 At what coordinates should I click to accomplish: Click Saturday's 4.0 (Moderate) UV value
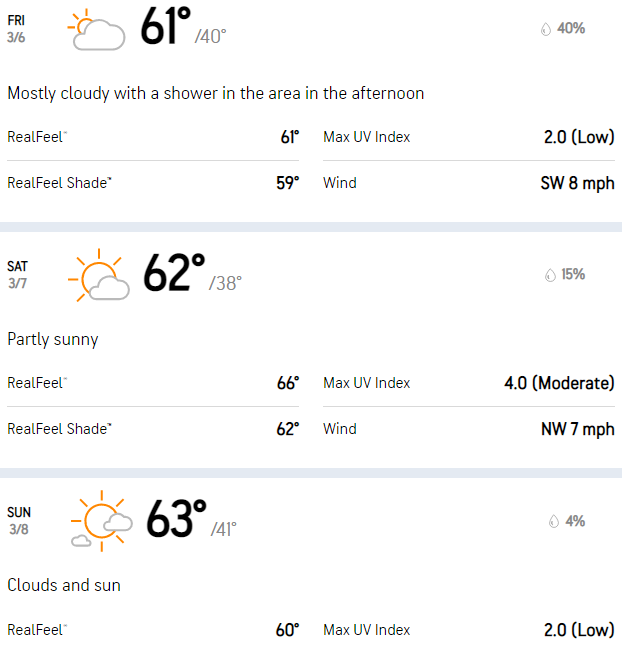[x=559, y=383]
